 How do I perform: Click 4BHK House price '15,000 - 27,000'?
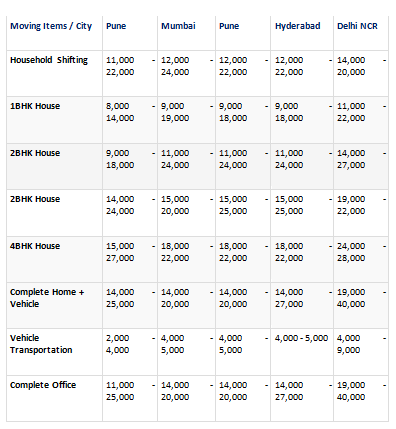(130, 252)
